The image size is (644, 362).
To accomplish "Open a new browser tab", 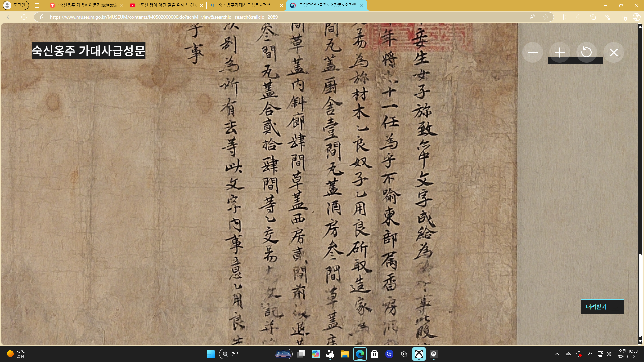I will 374,5.
